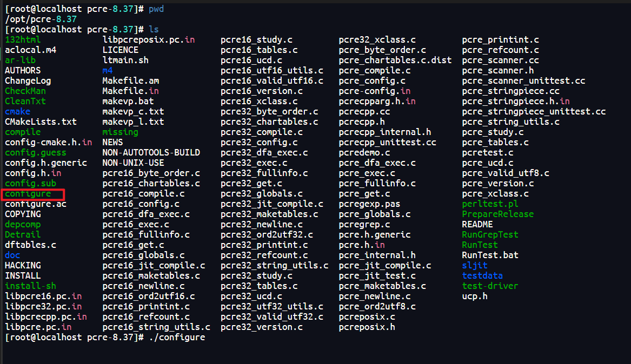Select the HACKING file name

tap(23, 266)
